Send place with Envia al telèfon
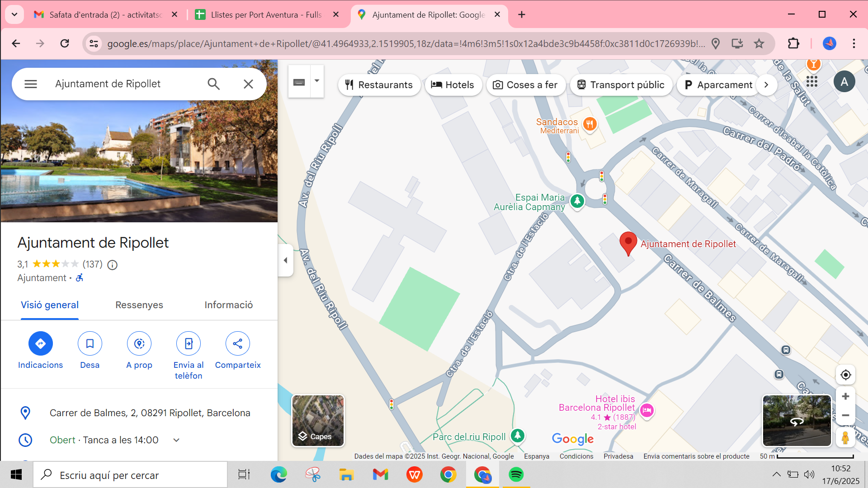 189,343
